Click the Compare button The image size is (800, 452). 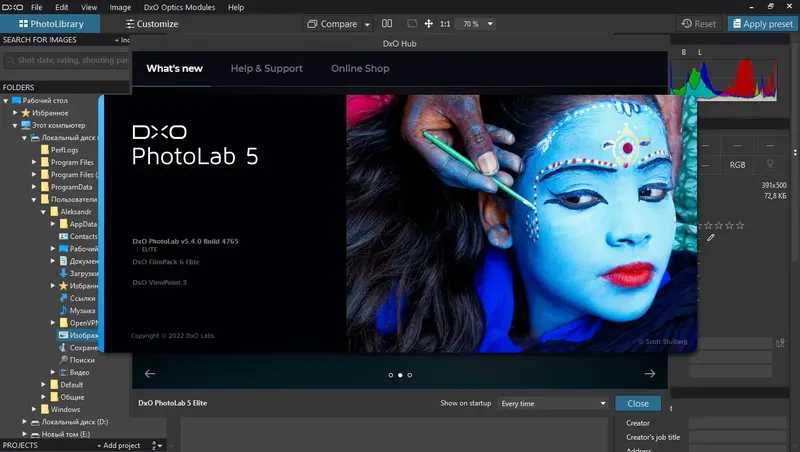point(332,24)
